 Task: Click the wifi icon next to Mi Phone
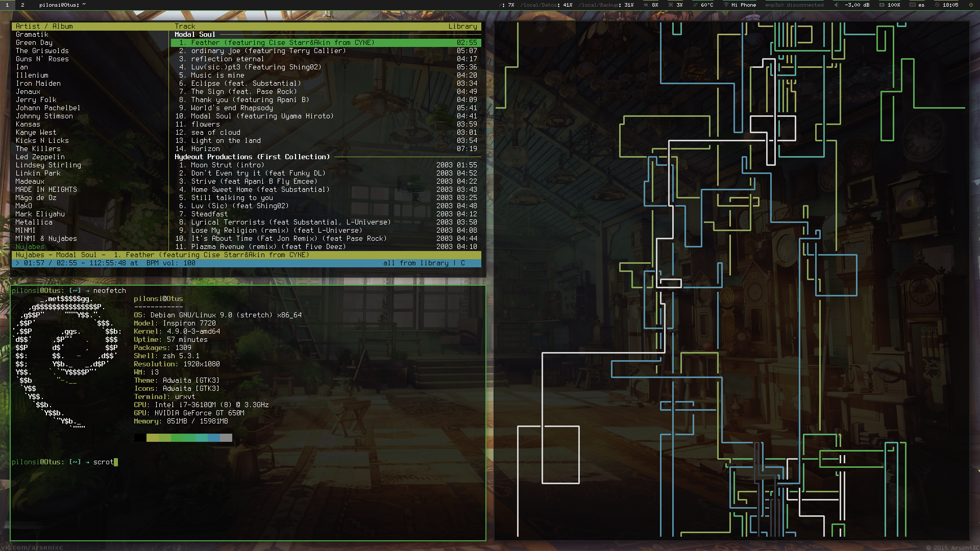click(726, 5)
